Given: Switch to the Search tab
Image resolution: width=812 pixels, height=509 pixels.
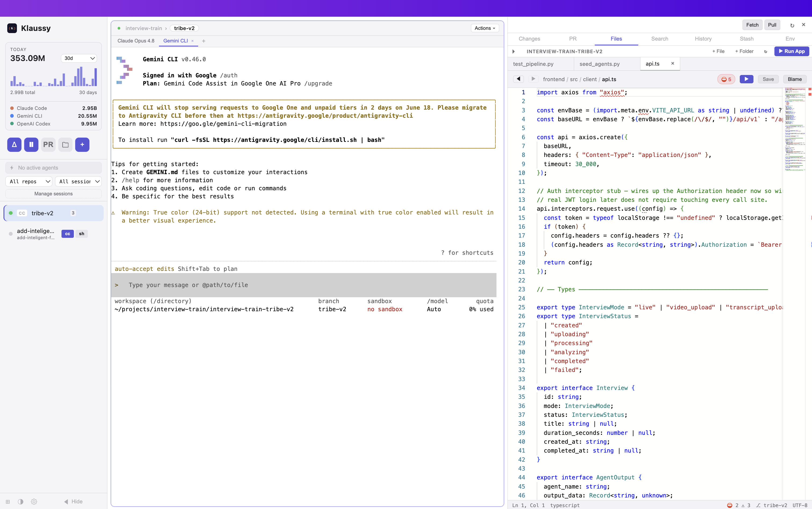Looking at the screenshot, I should 660,39.
